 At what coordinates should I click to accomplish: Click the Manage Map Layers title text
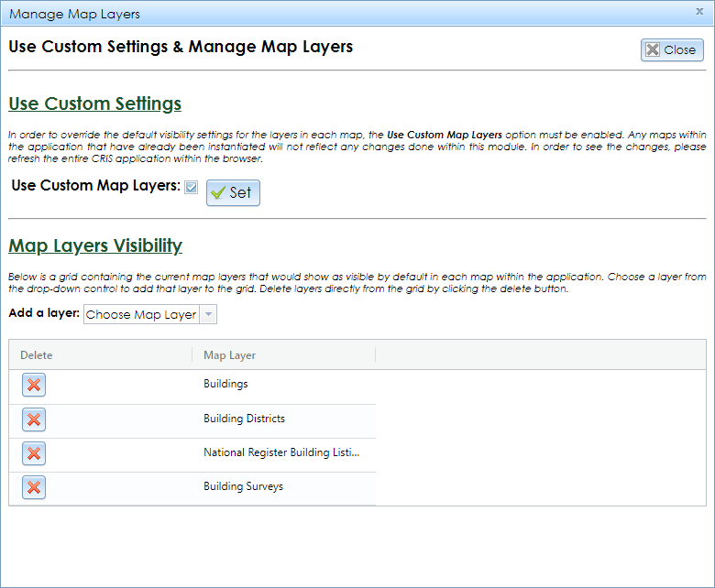(x=75, y=14)
